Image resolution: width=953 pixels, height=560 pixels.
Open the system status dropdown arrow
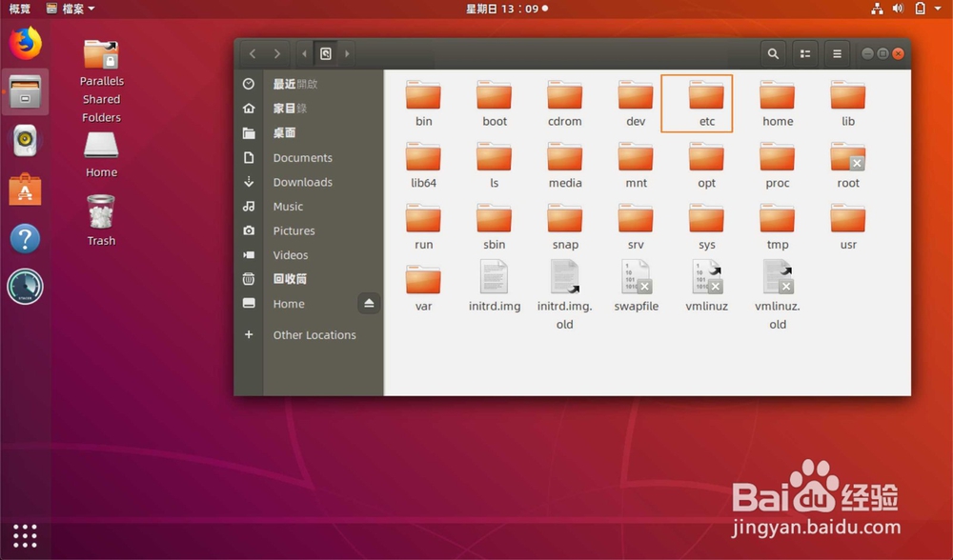pyautogui.click(x=937, y=9)
